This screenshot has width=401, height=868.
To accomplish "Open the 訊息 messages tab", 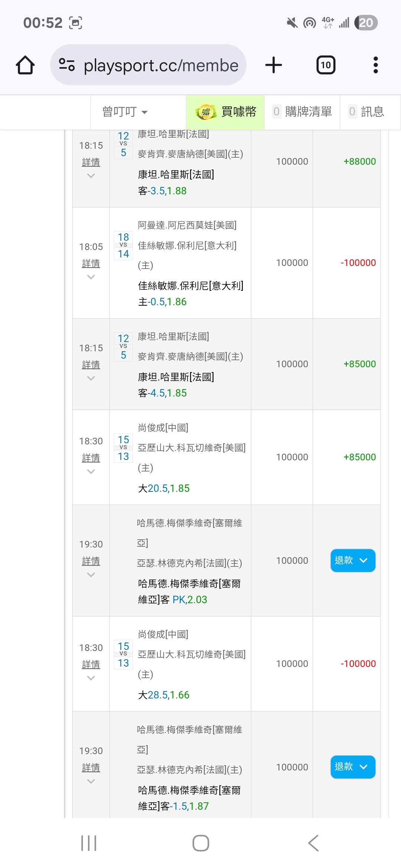I will point(367,112).
